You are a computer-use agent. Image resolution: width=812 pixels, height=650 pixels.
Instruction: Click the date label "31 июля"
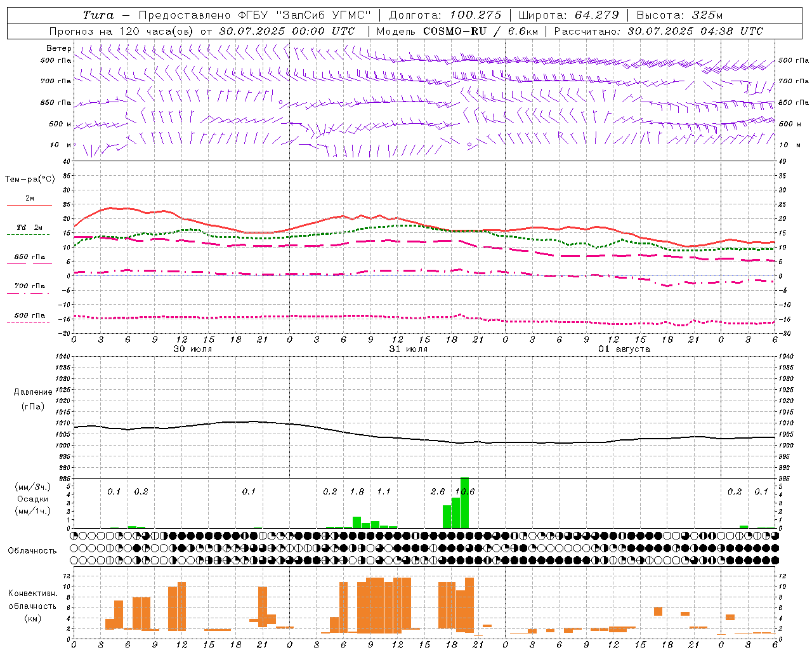(x=409, y=349)
